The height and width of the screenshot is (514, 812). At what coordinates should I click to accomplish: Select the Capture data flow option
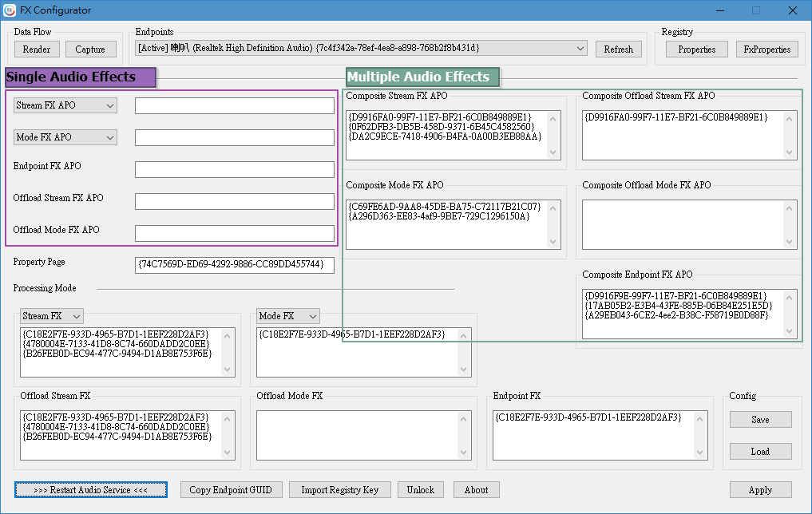90,49
